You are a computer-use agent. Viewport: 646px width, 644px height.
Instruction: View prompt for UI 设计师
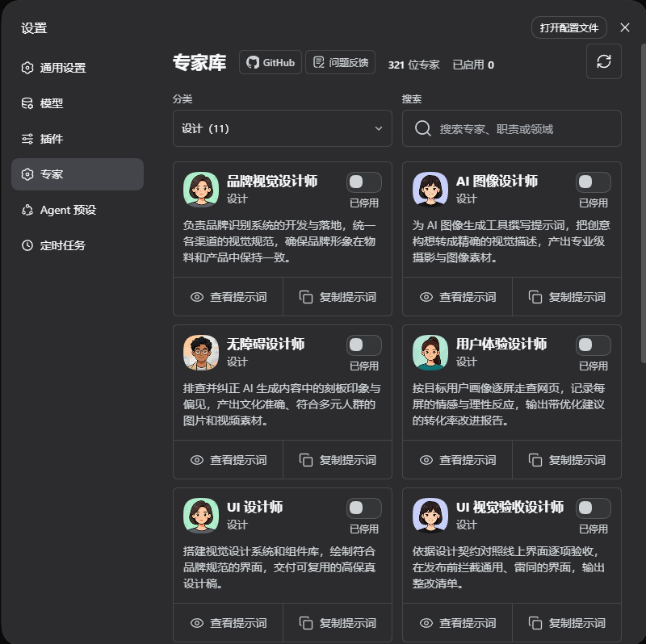click(229, 622)
